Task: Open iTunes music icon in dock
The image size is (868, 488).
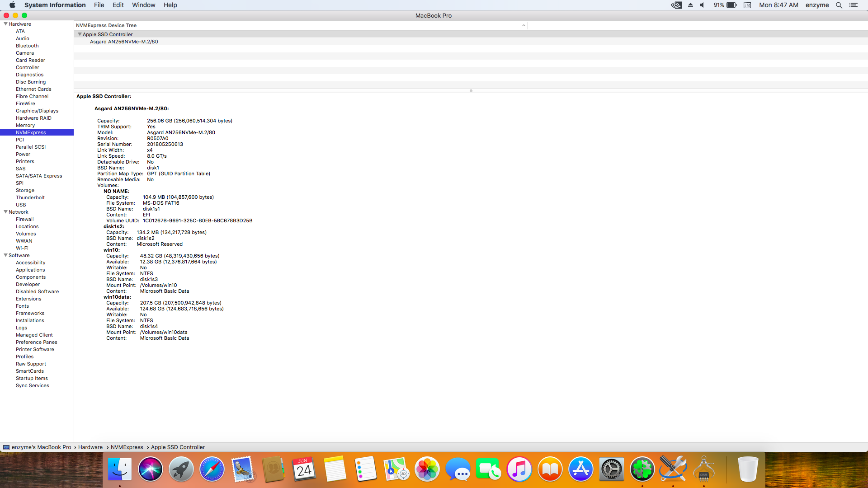Action: click(519, 469)
